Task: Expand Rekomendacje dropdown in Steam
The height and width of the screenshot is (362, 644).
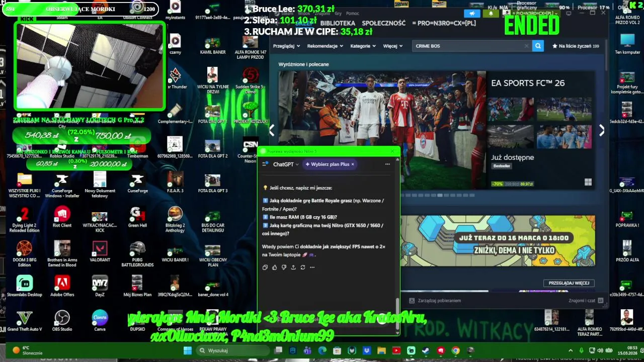Action: [x=325, y=46]
